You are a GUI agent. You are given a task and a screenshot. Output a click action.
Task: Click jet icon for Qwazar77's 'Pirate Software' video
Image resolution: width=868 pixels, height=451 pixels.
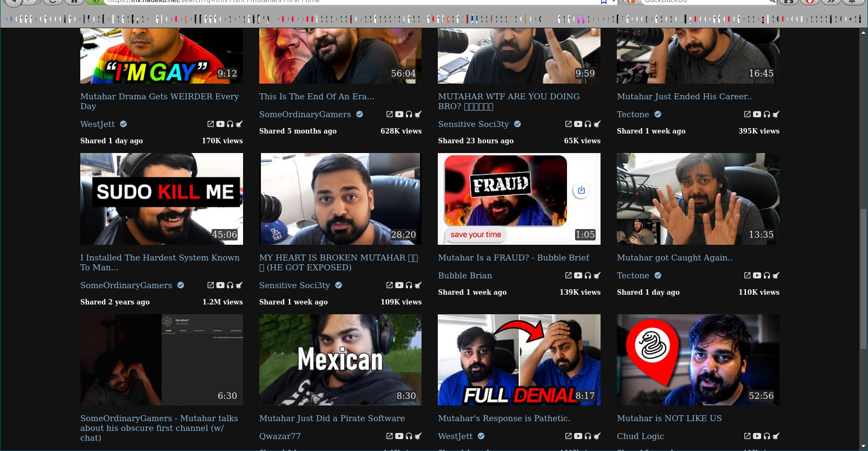click(418, 436)
